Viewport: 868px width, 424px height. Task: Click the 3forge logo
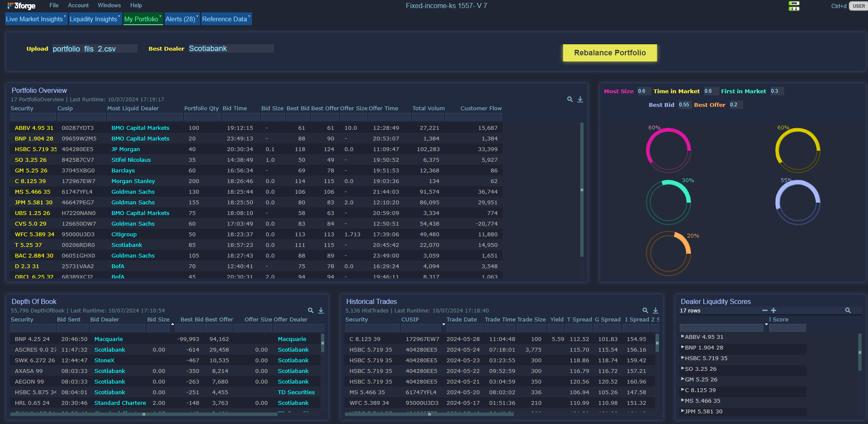[21, 6]
